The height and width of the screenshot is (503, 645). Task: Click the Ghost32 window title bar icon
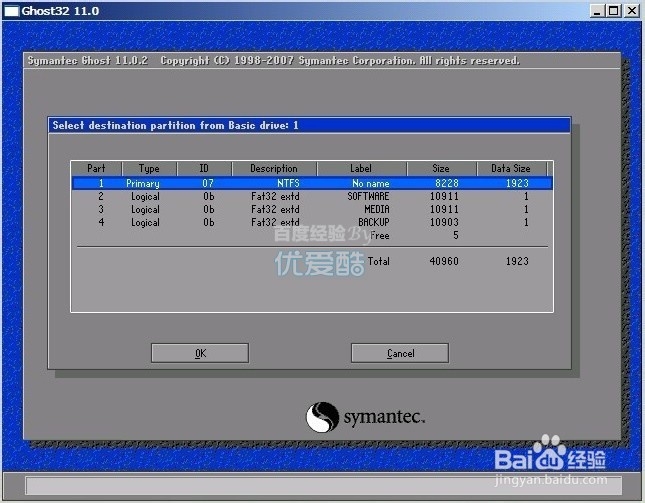(11, 11)
